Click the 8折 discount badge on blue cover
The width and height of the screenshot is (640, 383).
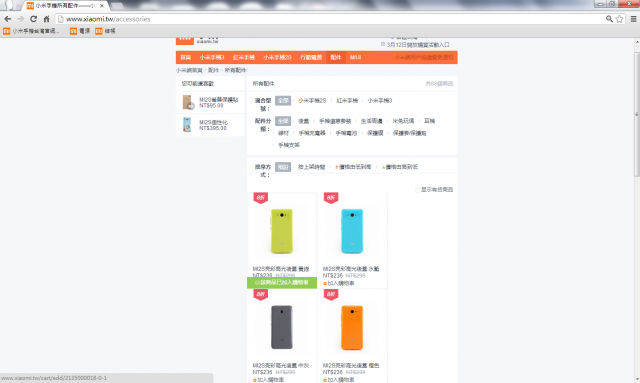pyautogui.click(x=331, y=198)
